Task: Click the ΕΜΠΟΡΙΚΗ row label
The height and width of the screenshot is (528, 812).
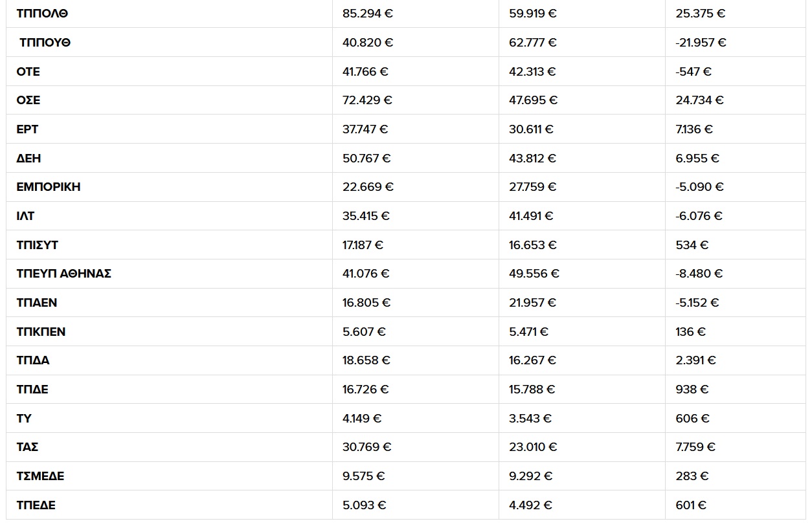Action: click(x=49, y=187)
